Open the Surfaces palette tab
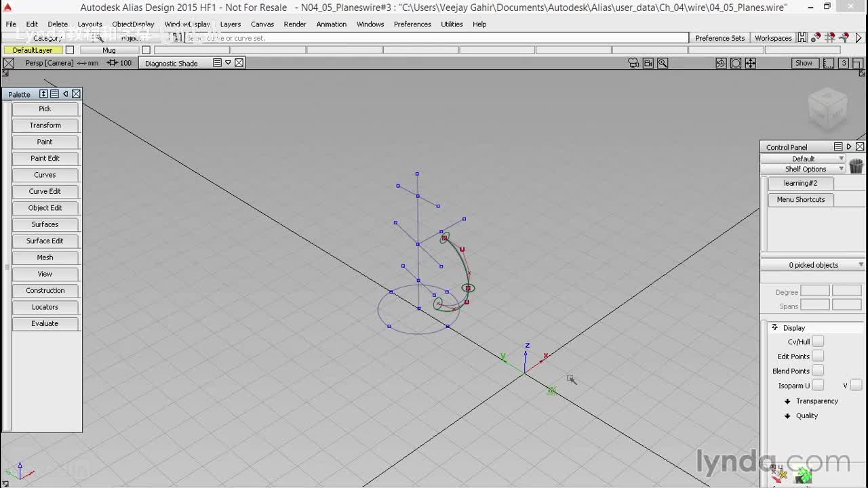The image size is (868, 488). click(x=45, y=224)
